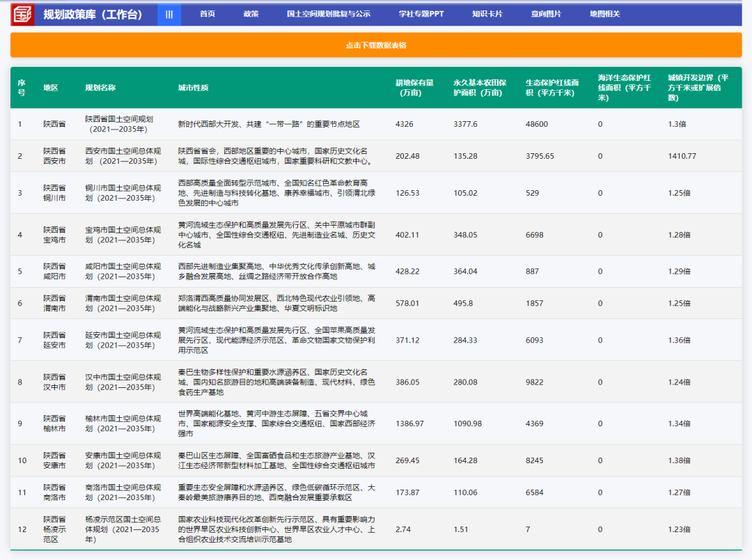This screenshot has width=752, height=560.
Task: Select 杨凌示范区国土空间总体规划 plan name
Action: pyautogui.click(x=123, y=529)
